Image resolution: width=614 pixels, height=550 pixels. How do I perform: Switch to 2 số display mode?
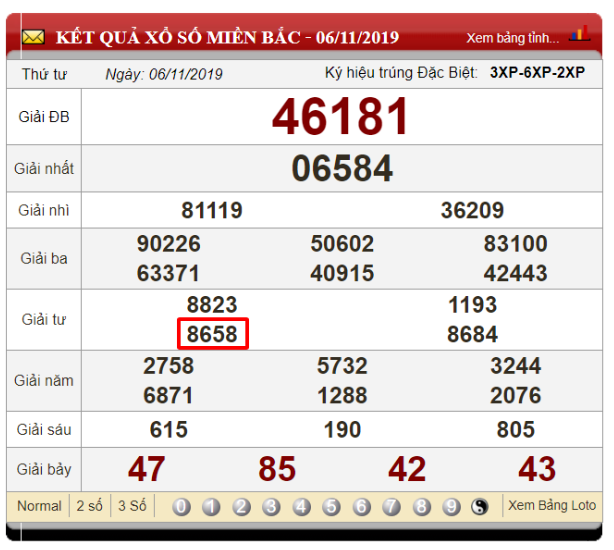coord(90,506)
